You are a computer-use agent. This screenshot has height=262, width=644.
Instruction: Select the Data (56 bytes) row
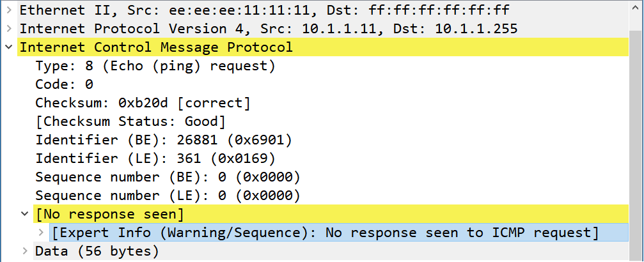coord(331,251)
